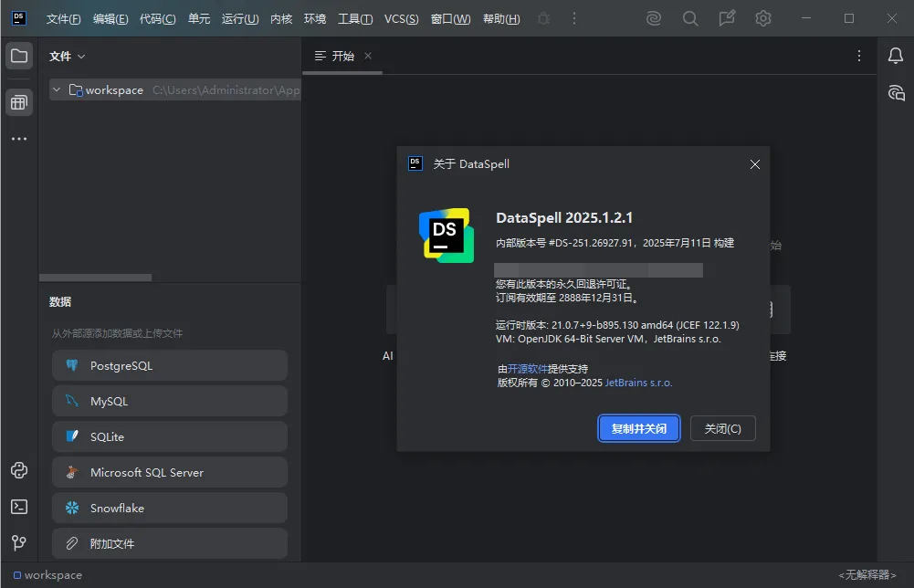Expand the 文件 panel view dropdown

(68, 57)
